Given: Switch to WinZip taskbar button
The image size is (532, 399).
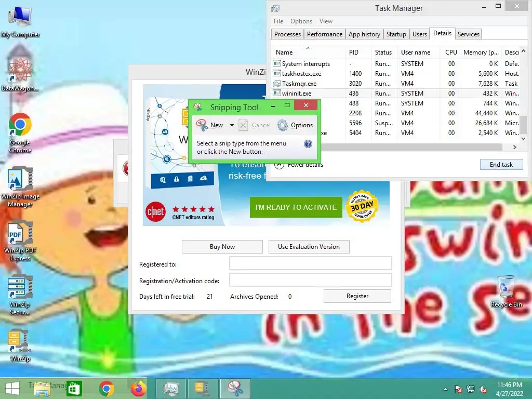Looking at the screenshot, I should (203, 389).
